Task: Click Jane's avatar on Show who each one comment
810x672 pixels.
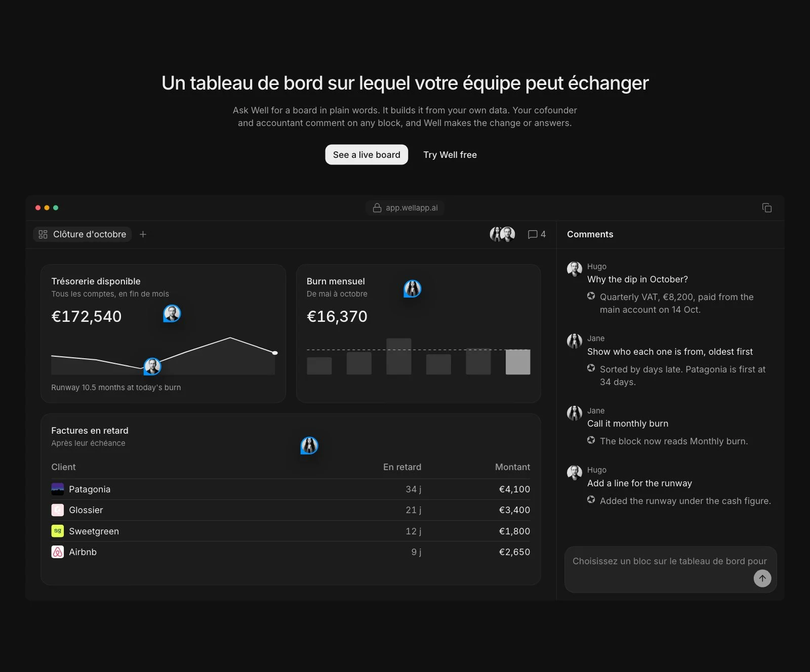Action: point(575,341)
